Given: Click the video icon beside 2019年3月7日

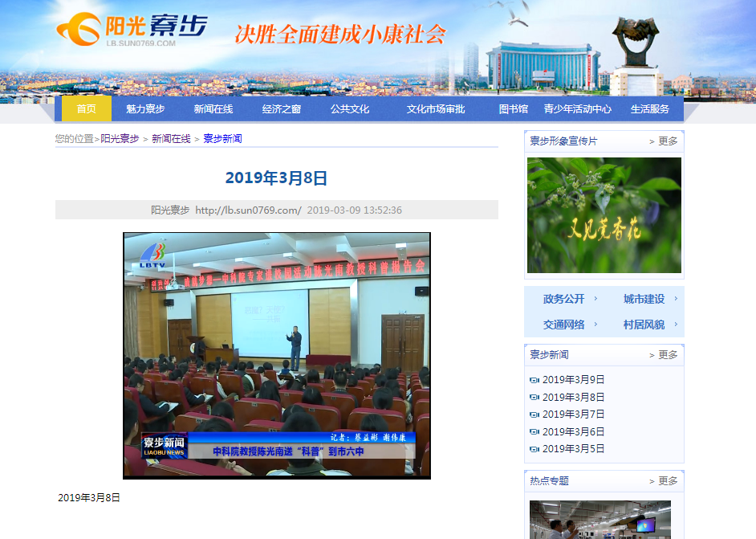Looking at the screenshot, I should tap(534, 414).
